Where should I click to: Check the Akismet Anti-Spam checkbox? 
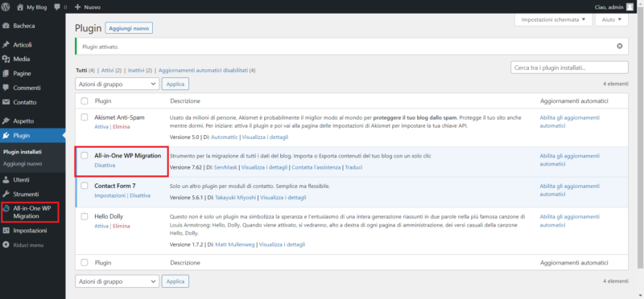[x=85, y=117]
